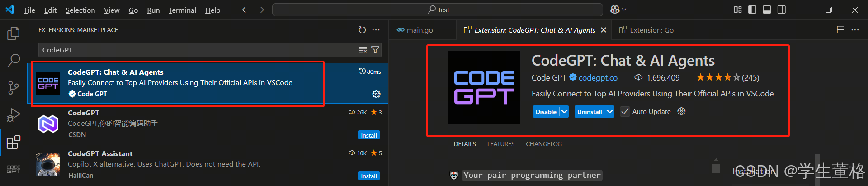Open the Explorer view in activity bar
The width and height of the screenshot is (868, 186).
click(14, 33)
